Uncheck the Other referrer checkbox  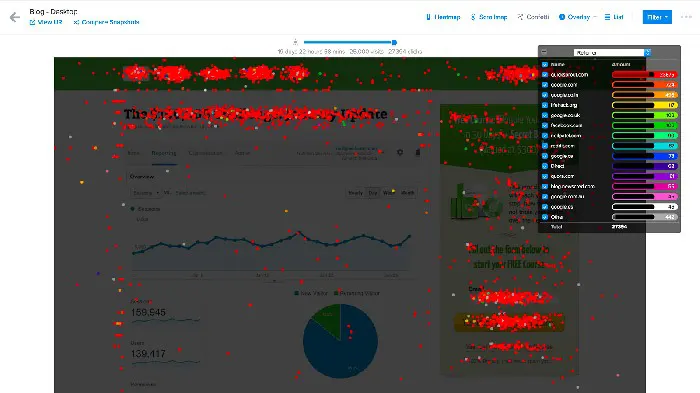point(545,217)
